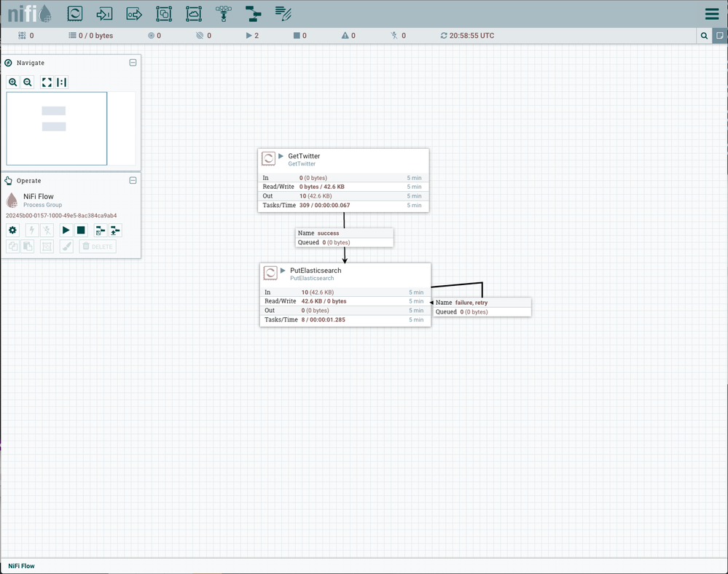This screenshot has width=728, height=574.
Task: Click the Input Port toolbar icon
Action: tap(104, 13)
